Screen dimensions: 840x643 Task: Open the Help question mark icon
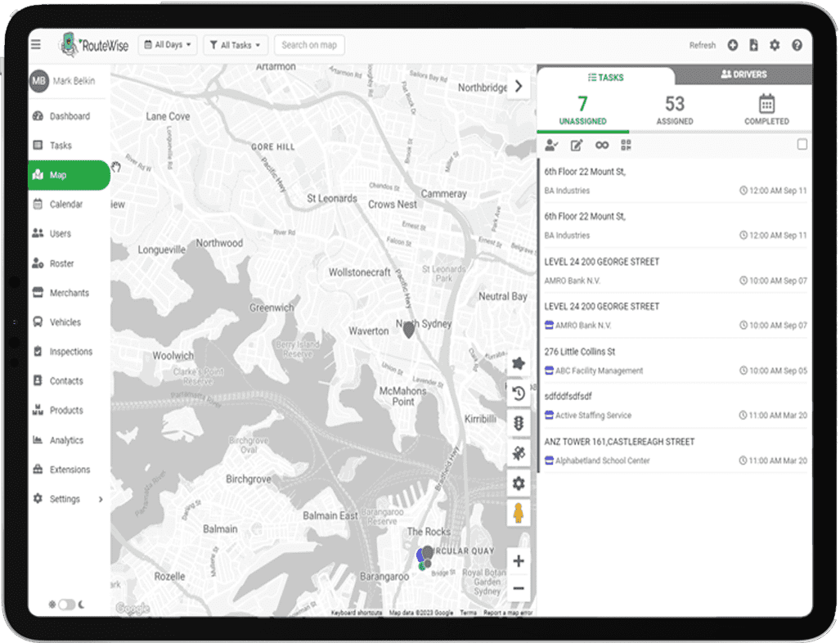pos(797,45)
